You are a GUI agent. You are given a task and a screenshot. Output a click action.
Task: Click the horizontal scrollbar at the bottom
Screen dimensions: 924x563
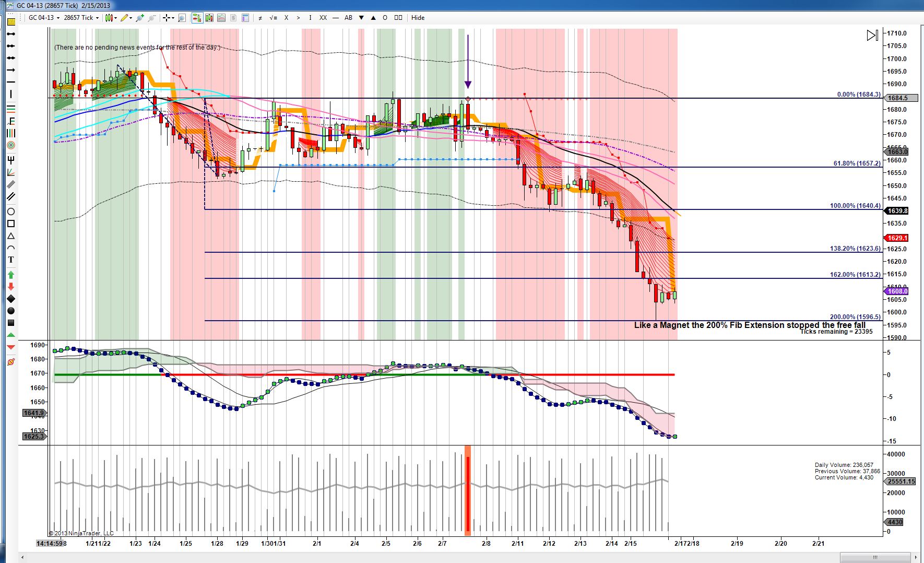coord(875,556)
